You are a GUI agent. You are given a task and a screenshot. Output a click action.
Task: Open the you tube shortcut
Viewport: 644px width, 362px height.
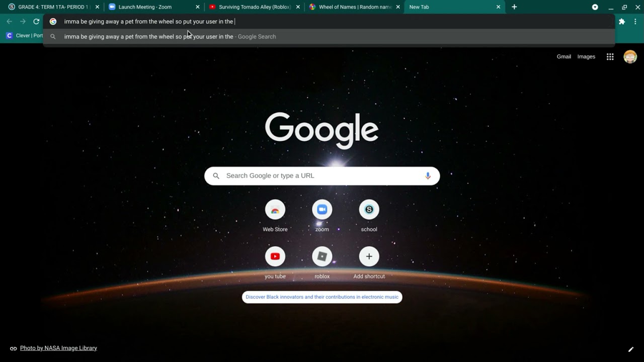point(275,263)
